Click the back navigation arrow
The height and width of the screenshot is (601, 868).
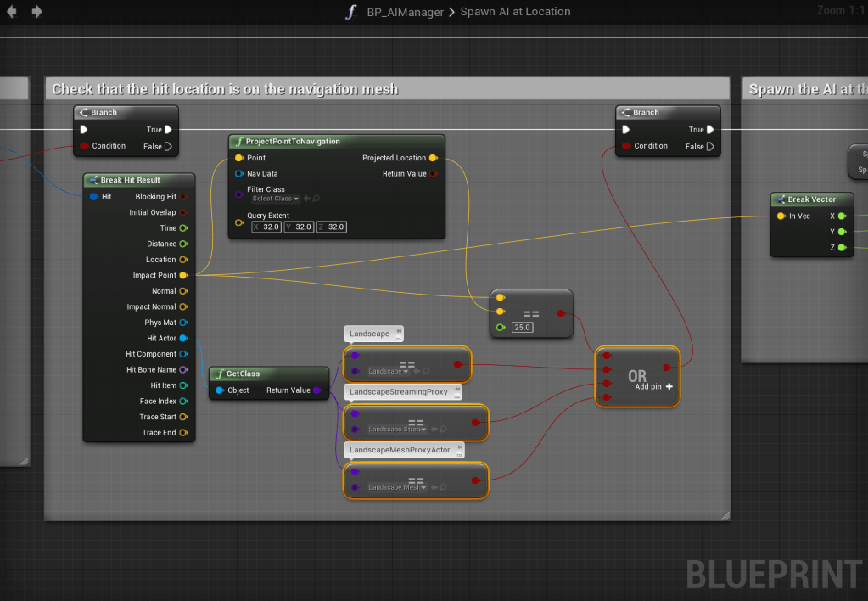point(13,12)
